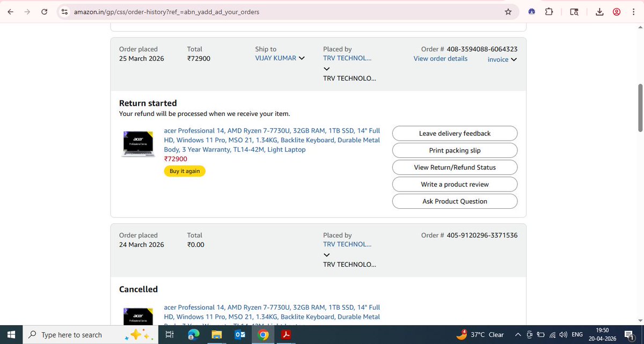Open the taskbar clock showing 19:50
This screenshot has width=644, height=344.
602,334
